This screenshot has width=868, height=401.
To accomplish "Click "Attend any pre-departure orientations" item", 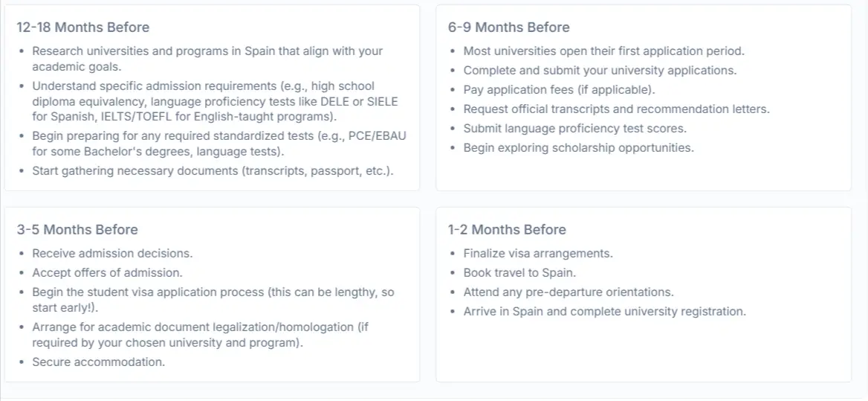I will pyautogui.click(x=568, y=292).
